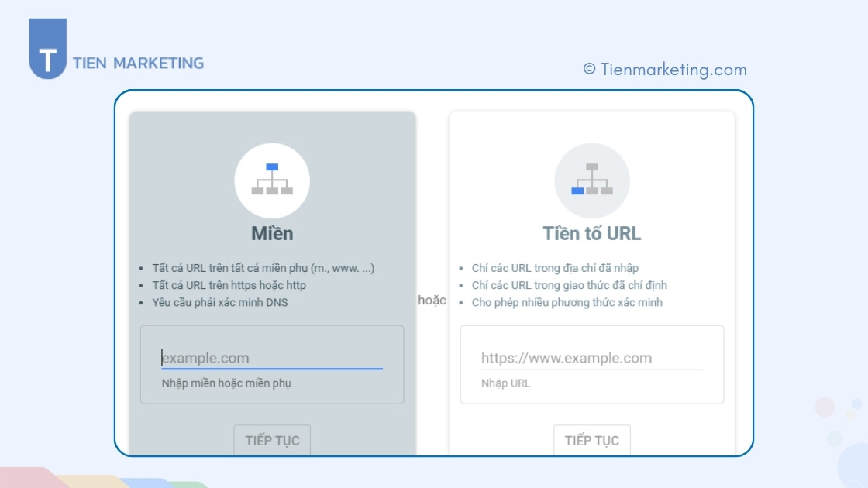Screen dimensions: 868x488
Task: Click the Tien Marketing shield logo
Action: [48, 50]
